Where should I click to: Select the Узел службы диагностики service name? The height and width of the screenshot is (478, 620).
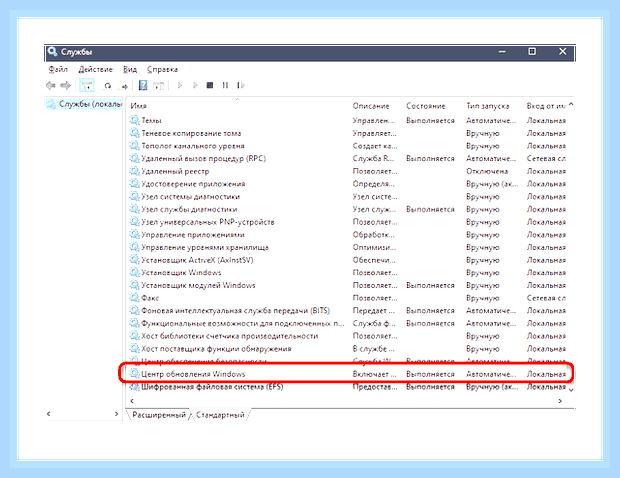click(189, 209)
